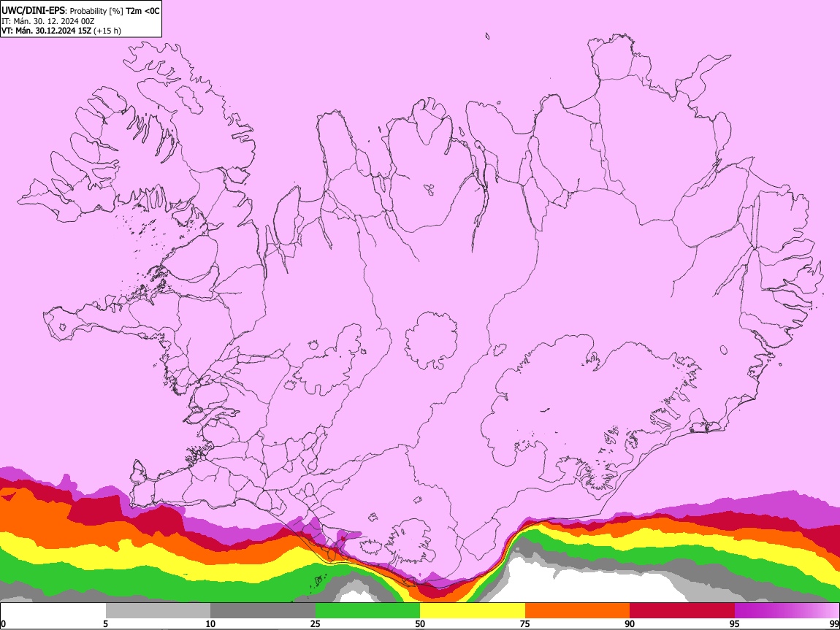Click the 'Probability [%] T2m <0C' label
This screenshot has width=840, height=630.
pos(115,11)
